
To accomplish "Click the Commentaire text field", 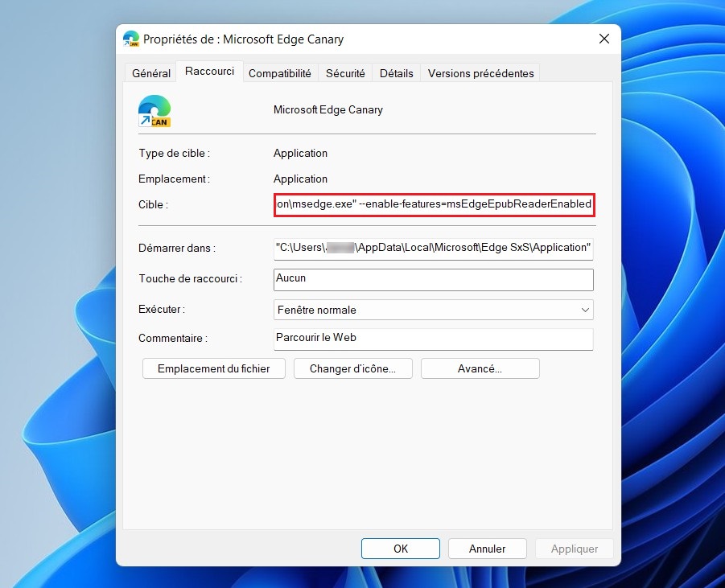I will (434, 339).
